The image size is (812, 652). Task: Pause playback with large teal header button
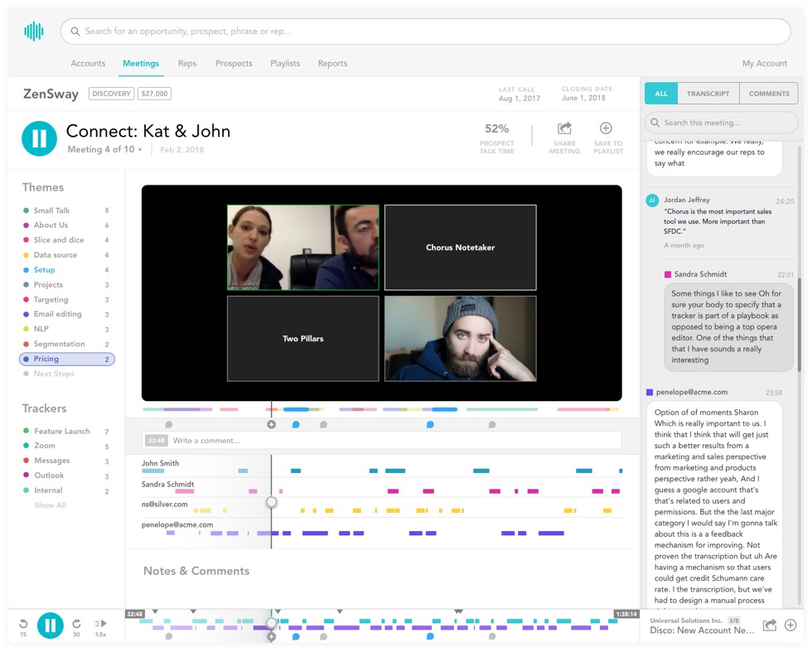click(x=39, y=139)
